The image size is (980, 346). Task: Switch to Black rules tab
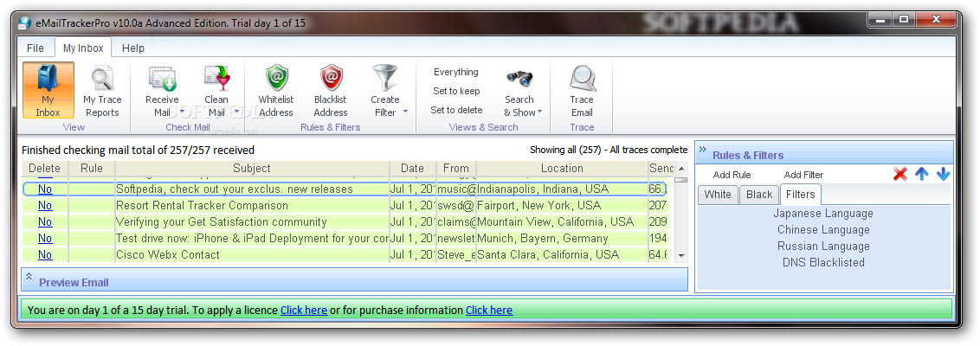(759, 195)
